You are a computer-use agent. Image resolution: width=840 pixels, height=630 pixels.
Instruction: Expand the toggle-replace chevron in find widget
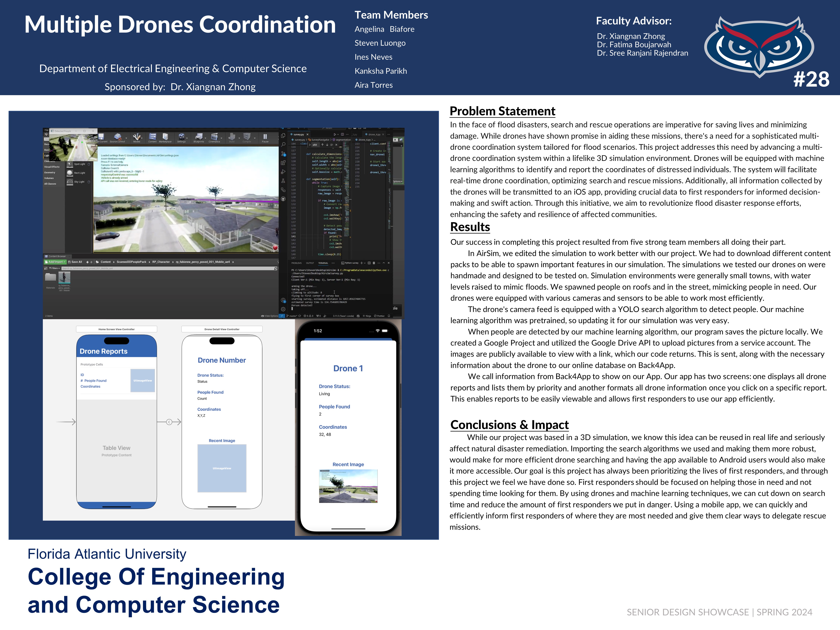(x=310, y=145)
